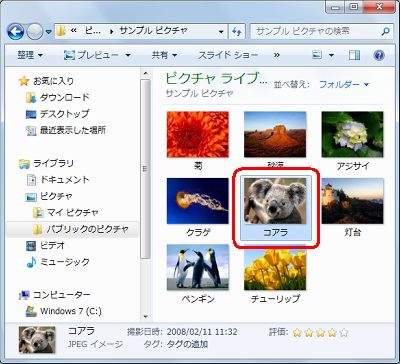Open ドキュメント library
This screenshot has height=364, width=400.
(x=65, y=180)
